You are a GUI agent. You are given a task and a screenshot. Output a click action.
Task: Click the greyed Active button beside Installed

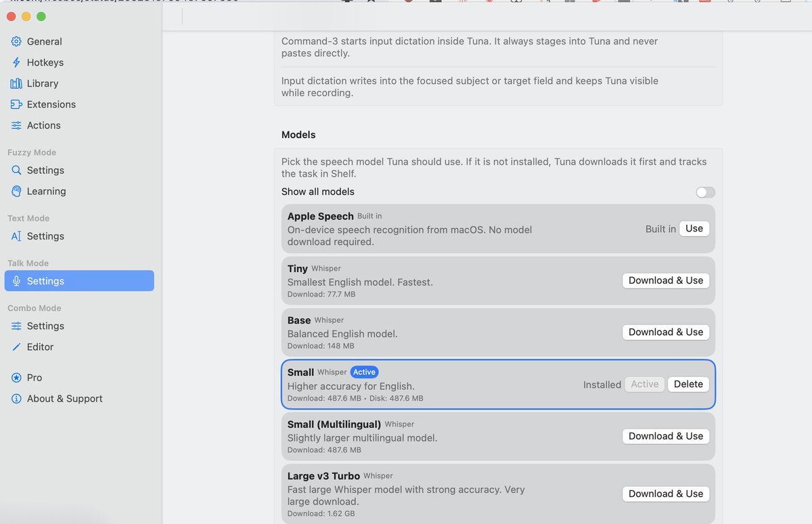(645, 384)
